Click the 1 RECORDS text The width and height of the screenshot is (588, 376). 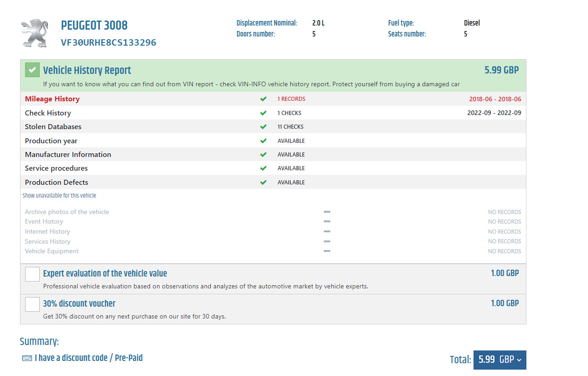(291, 99)
